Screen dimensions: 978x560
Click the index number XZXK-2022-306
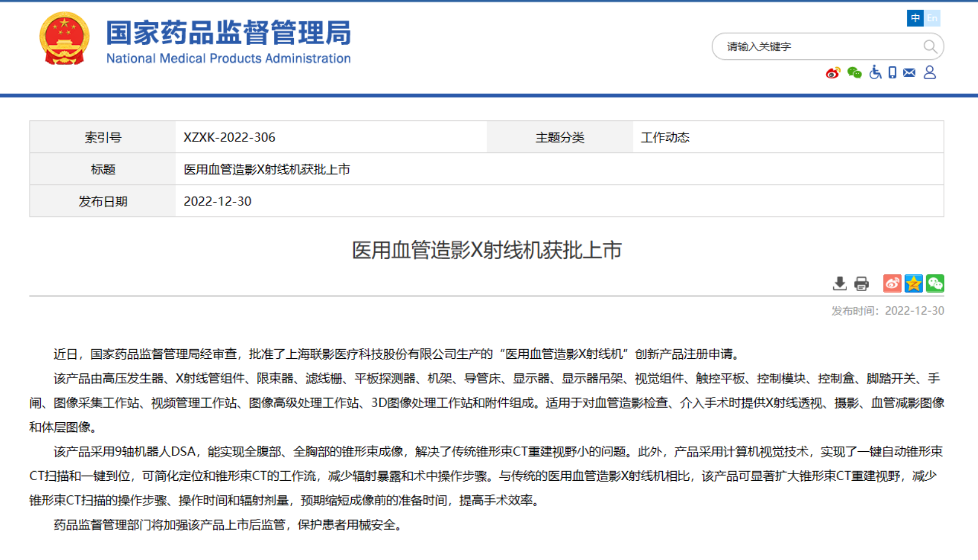229,138
